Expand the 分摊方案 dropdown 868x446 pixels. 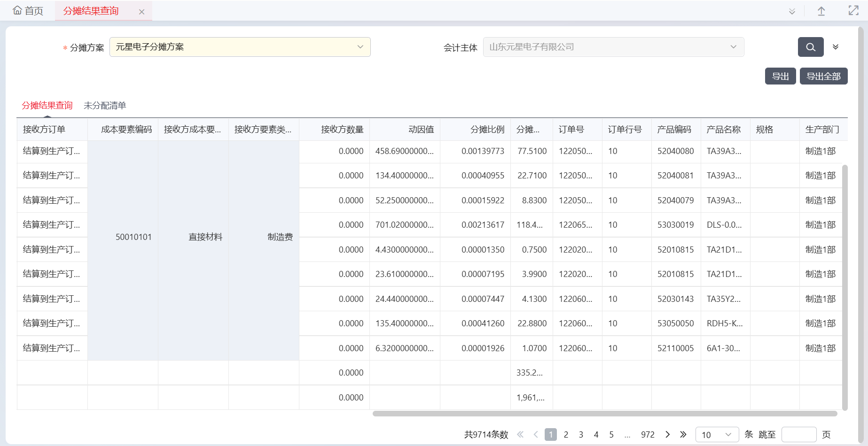click(360, 47)
